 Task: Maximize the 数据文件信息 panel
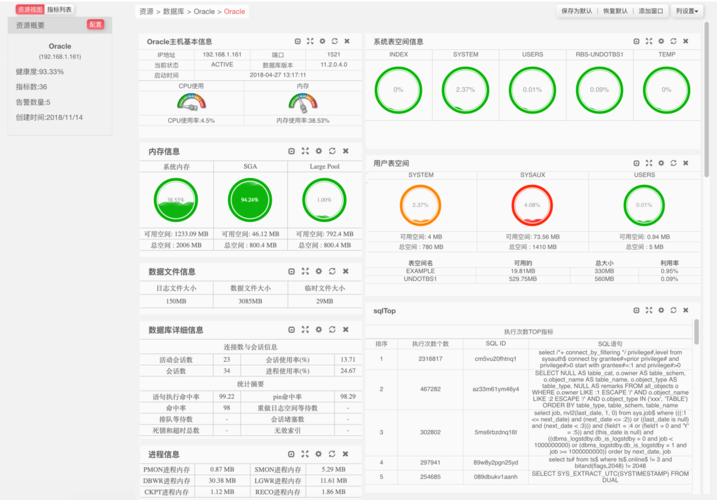(305, 271)
